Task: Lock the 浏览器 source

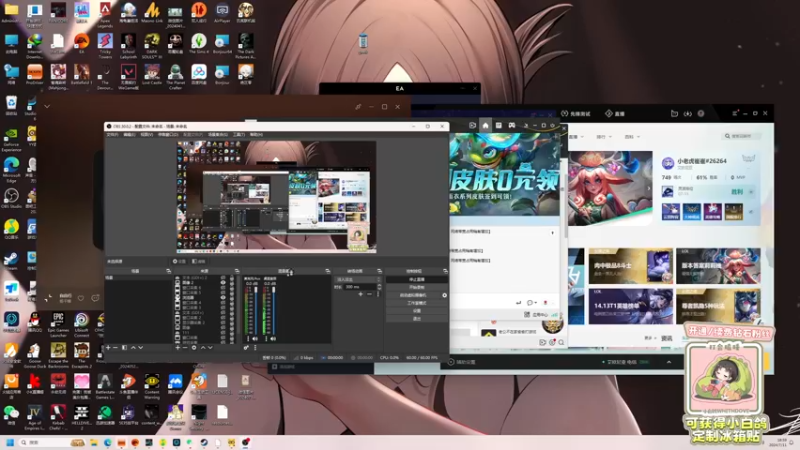Action: click(x=232, y=297)
